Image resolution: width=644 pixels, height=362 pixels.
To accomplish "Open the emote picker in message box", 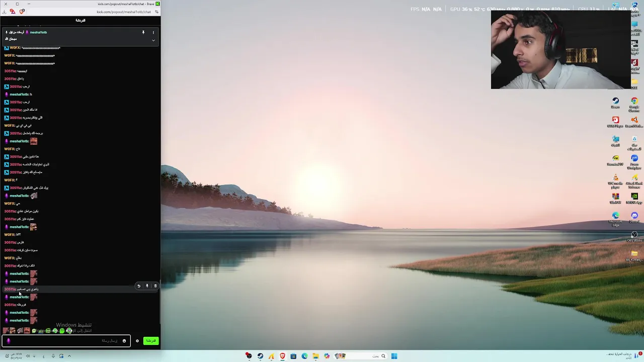I will pyautogui.click(x=124, y=341).
